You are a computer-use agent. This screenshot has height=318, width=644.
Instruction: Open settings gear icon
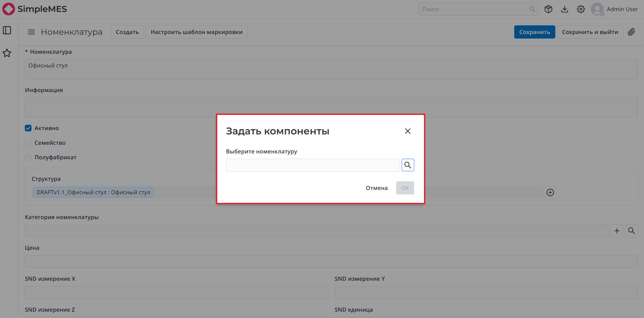point(581,9)
